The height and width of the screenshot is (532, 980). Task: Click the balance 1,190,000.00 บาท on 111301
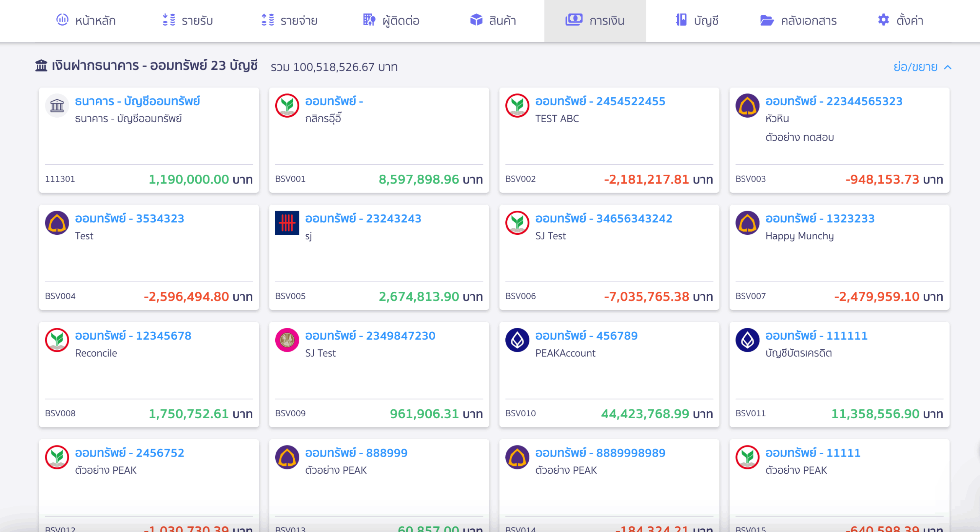pyautogui.click(x=200, y=179)
